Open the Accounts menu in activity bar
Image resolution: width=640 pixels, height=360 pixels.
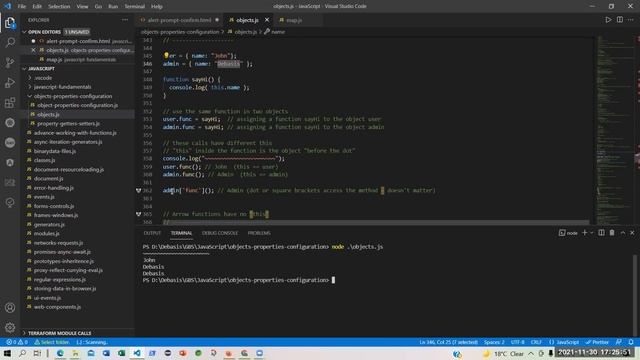click(10, 308)
